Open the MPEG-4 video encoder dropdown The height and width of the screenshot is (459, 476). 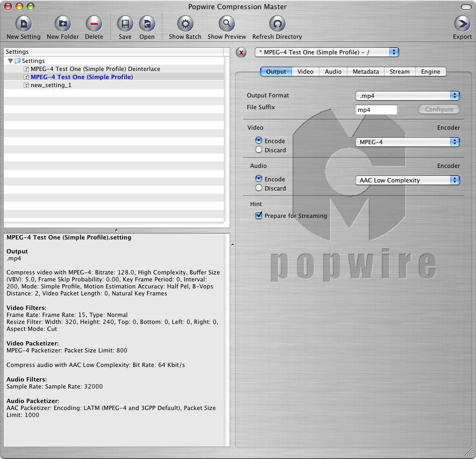(x=408, y=142)
